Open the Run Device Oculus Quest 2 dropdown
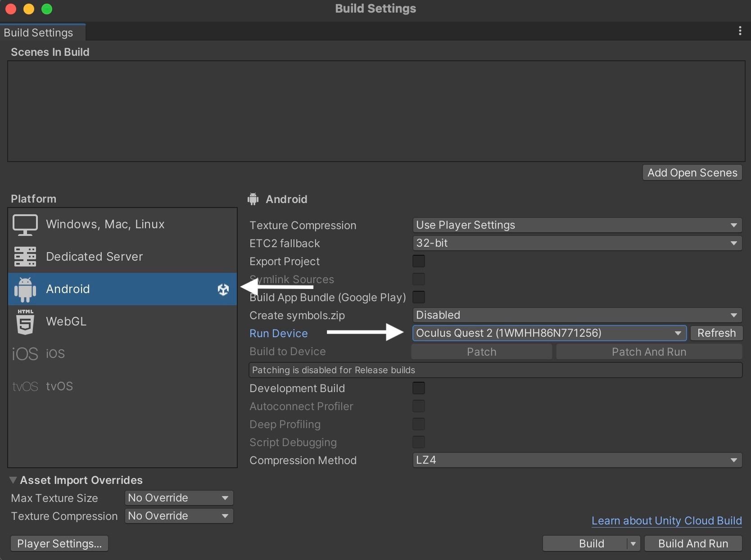This screenshot has height=560, width=751. point(549,333)
